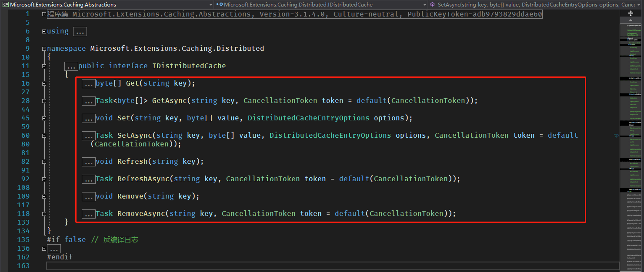Click DistributedCacheEntryOptions type in Set method
The width and height of the screenshot is (644, 272).
coord(308,118)
